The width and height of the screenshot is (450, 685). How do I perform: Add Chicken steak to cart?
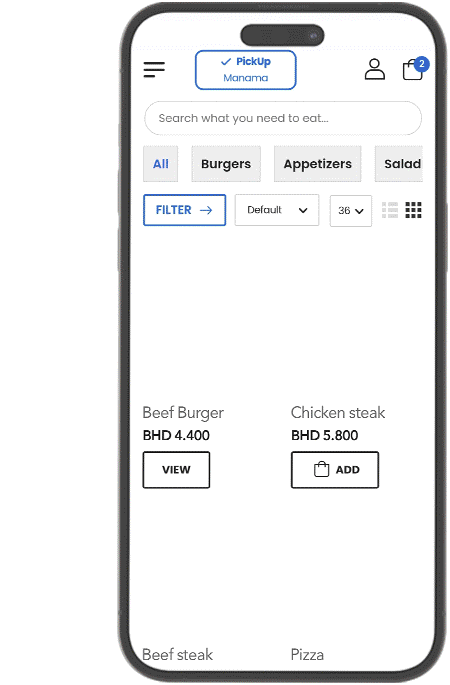(335, 470)
